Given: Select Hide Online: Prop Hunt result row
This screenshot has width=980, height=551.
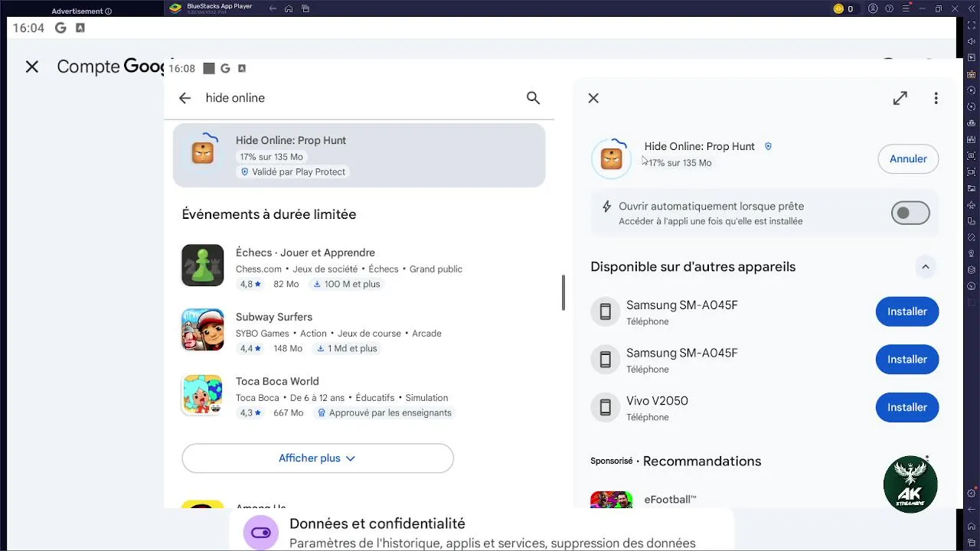Looking at the screenshot, I should click(359, 155).
